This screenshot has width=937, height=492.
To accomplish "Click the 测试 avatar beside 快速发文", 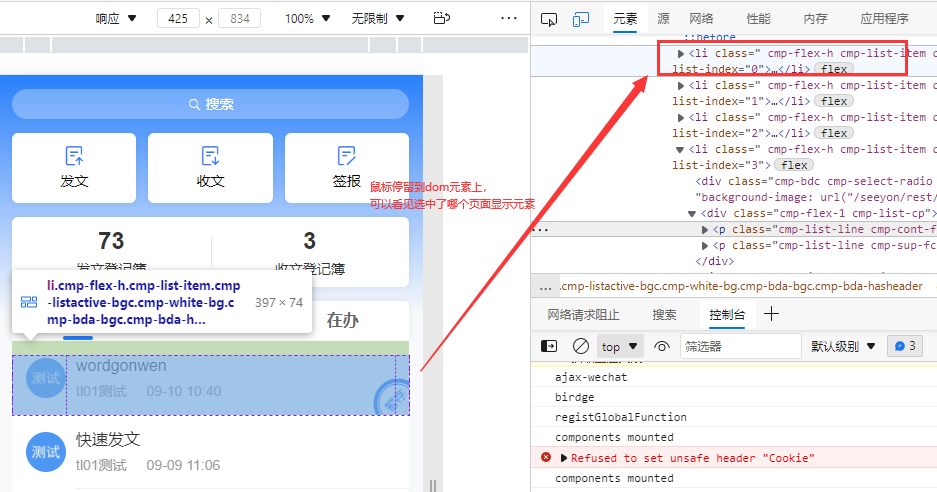I will pyautogui.click(x=46, y=452).
